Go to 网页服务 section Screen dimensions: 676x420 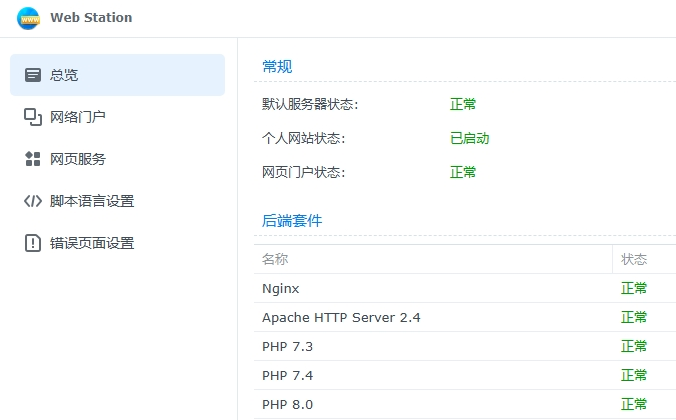[78, 159]
